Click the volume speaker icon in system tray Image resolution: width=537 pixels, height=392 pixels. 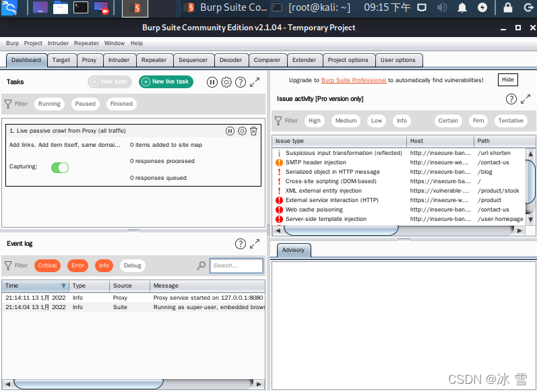(x=442, y=7)
